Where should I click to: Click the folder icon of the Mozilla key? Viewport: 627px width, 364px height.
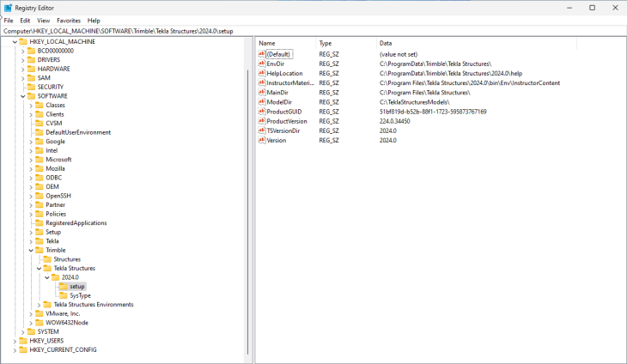40,168
